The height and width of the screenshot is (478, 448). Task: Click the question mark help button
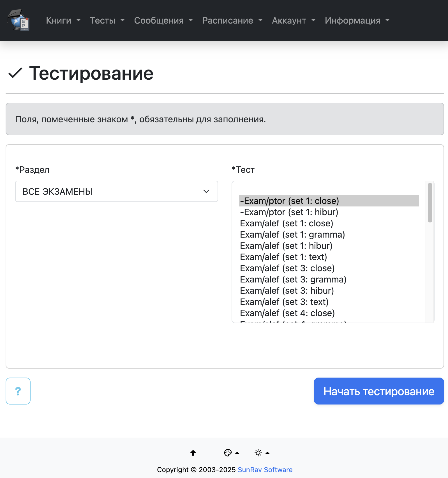[x=18, y=391]
